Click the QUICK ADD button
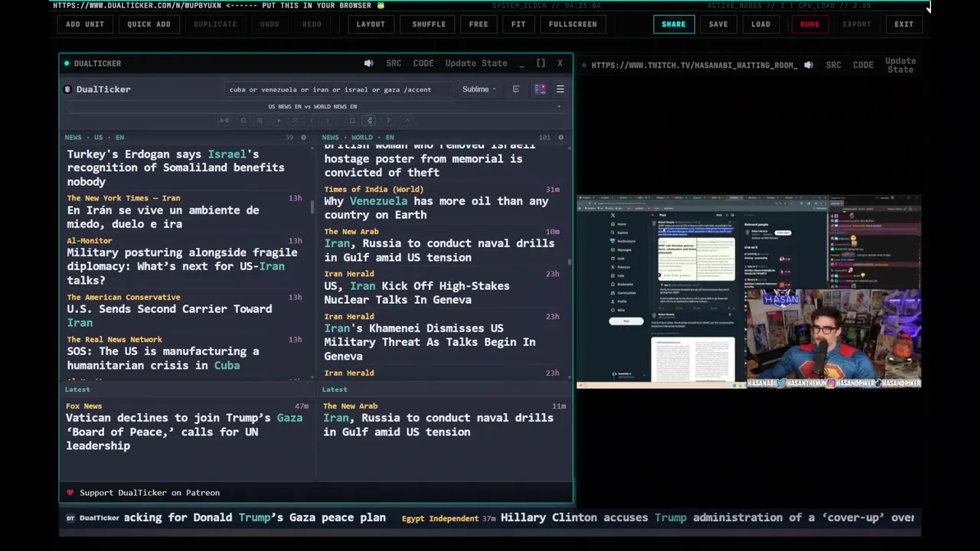 coord(149,24)
